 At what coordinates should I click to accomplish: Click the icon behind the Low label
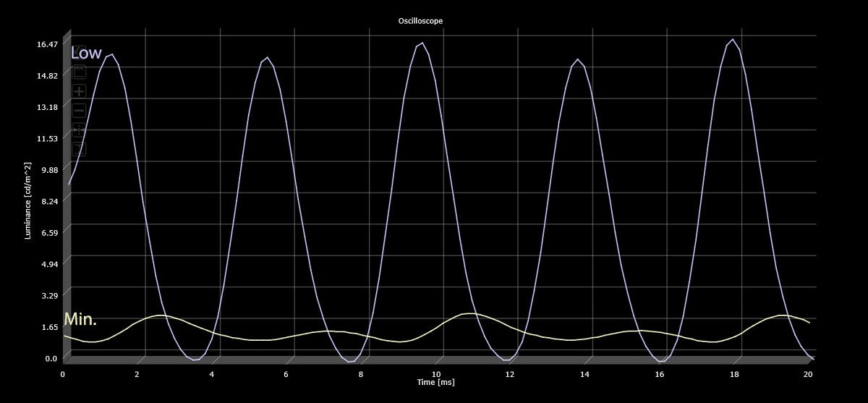(80, 52)
